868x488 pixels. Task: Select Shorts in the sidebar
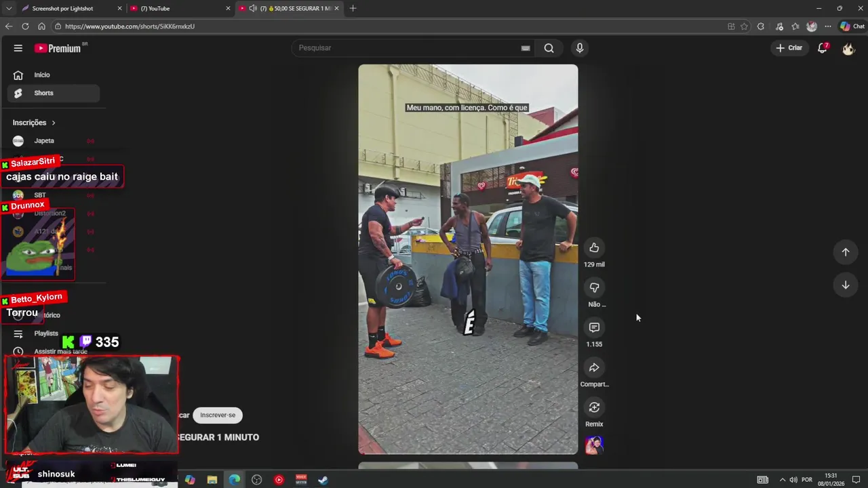[54, 93]
